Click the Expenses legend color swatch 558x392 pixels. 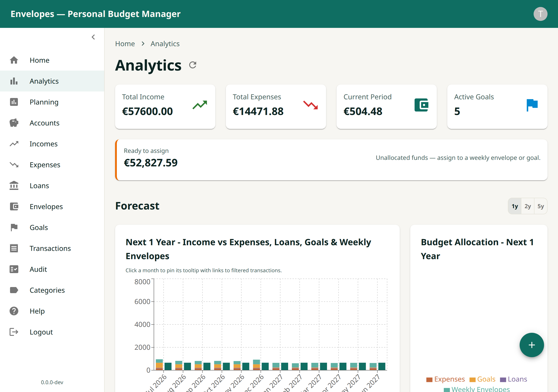(x=429, y=379)
